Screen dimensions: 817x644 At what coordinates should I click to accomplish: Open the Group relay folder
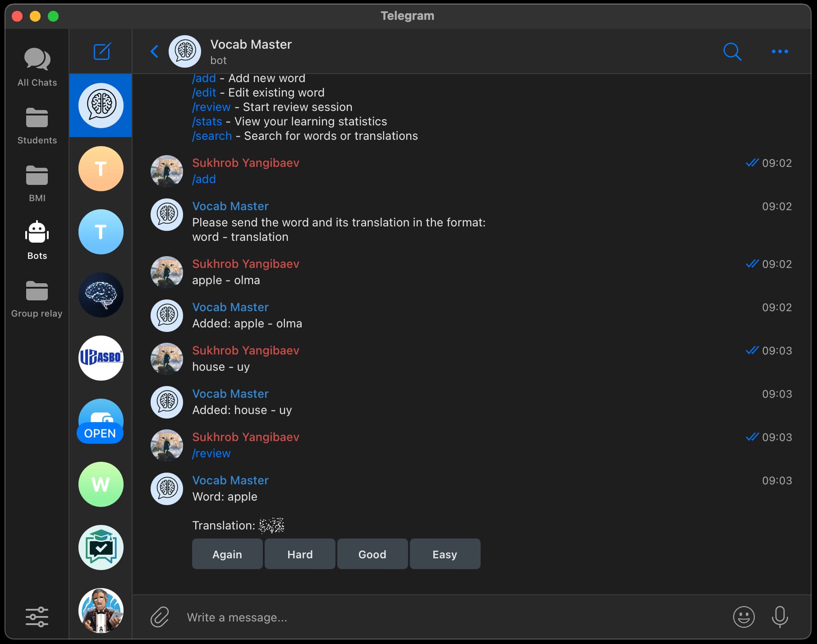click(37, 299)
